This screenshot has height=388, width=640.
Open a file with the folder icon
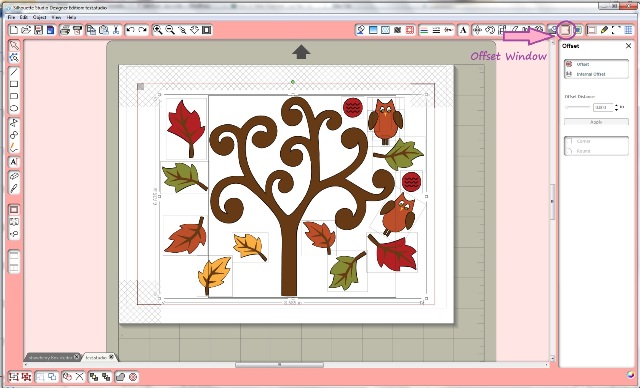[26, 30]
